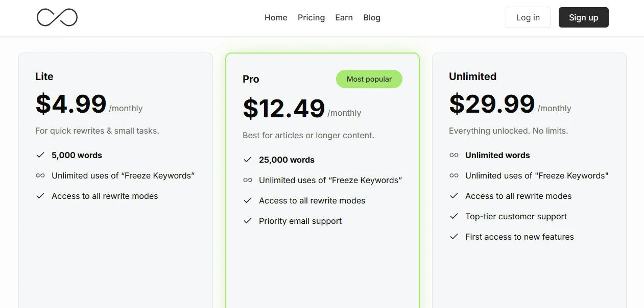Click the infinity icon beside 'Unlimited words'
Viewport: 644px width, 308px height.
(x=454, y=155)
